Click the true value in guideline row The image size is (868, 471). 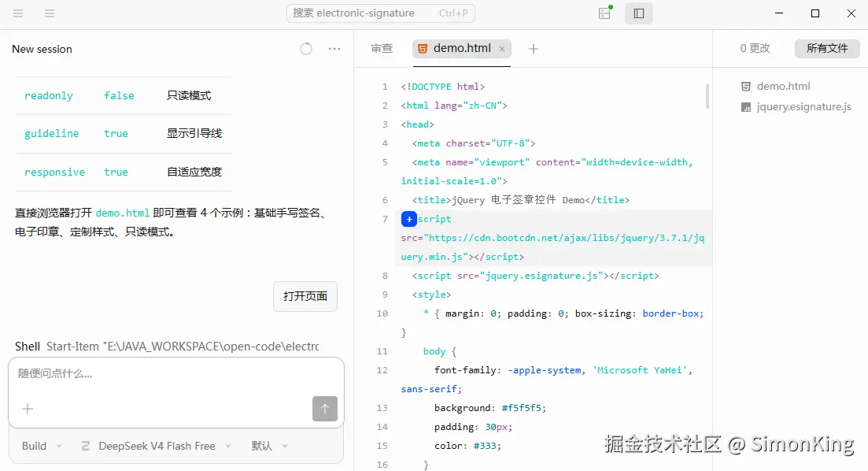[x=116, y=134]
